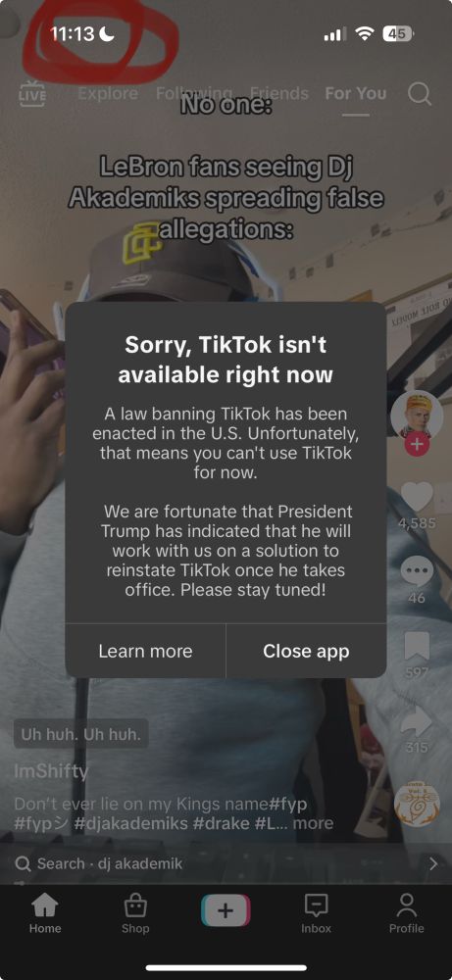Open the Inbox in bottom bar
The image size is (452, 980).
point(317,913)
